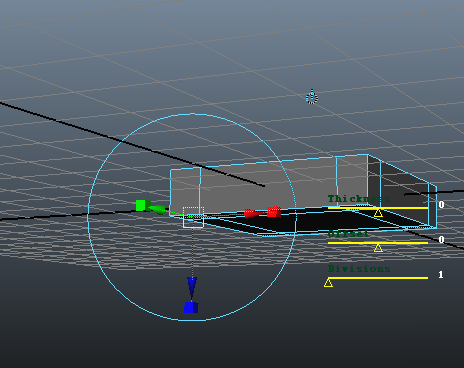Click the red X-axis scale cube handle
Screen dimensions: 464x368
[274, 212]
